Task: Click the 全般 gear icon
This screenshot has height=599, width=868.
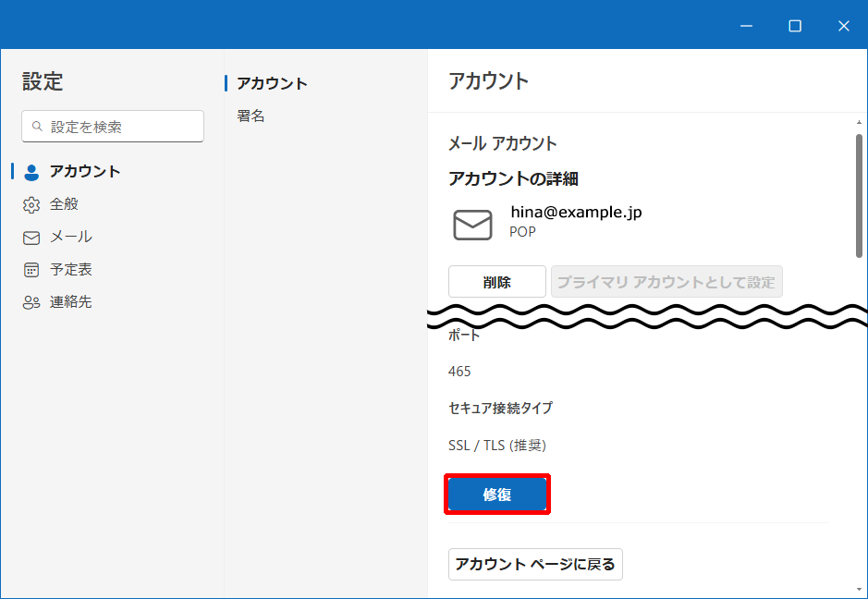Action: (x=31, y=205)
